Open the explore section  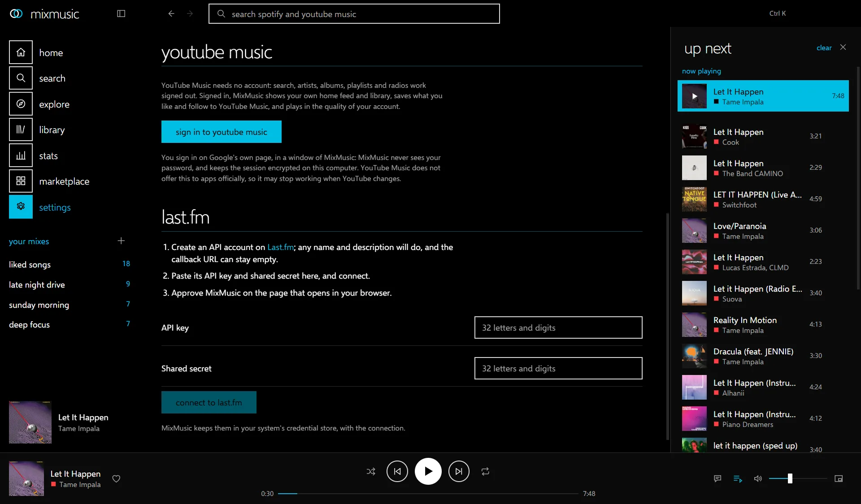pos(70,104)
